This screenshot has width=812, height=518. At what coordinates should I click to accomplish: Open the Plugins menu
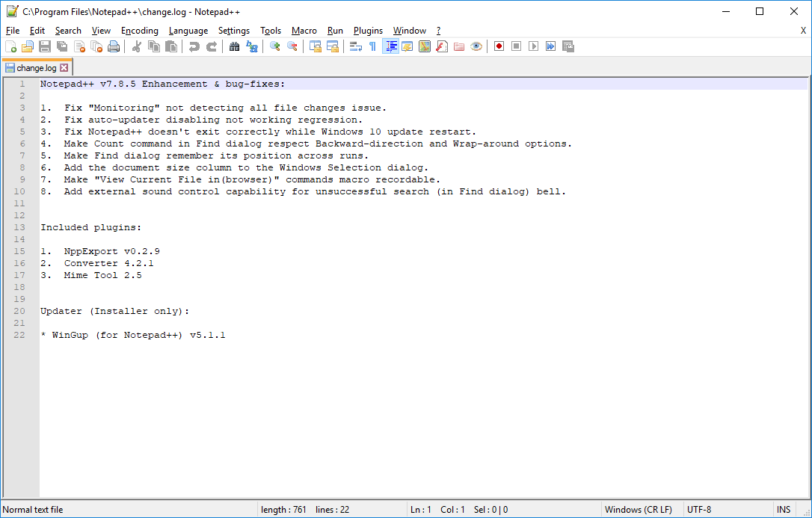368,31
